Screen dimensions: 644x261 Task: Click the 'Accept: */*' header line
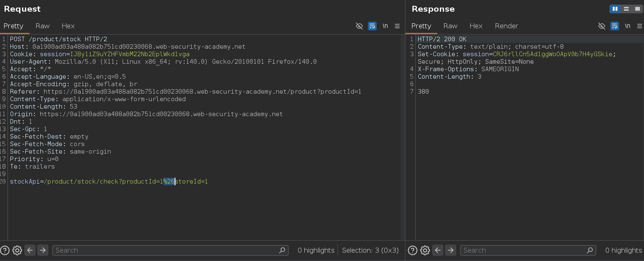coord(30,69)
